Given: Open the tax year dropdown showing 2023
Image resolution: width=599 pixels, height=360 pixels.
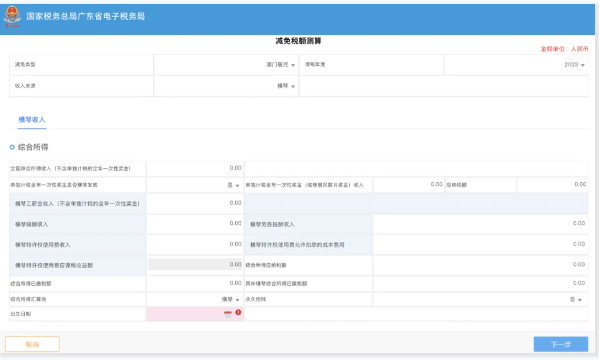Looking at the screenshot, I should tap(516, 65).
